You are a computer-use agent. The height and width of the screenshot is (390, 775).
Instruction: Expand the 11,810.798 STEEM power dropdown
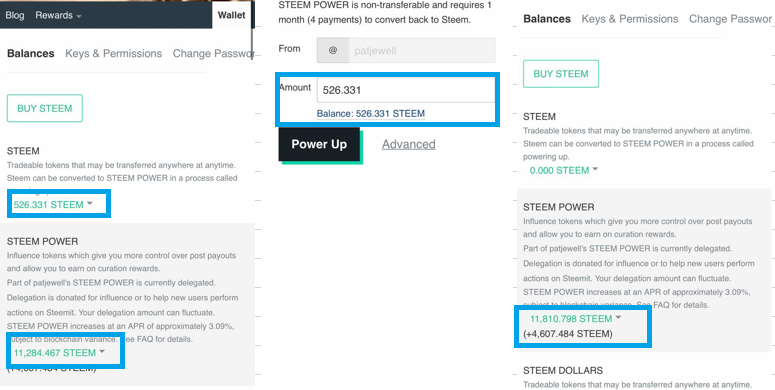[575, 318]
